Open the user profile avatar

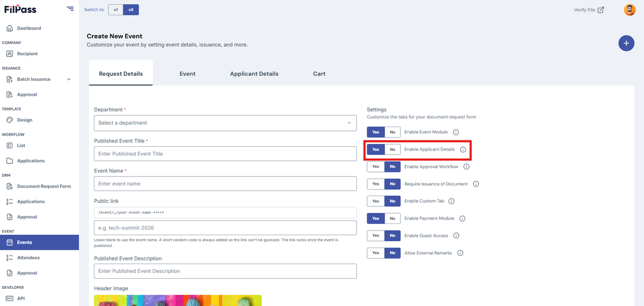point(630,10)
